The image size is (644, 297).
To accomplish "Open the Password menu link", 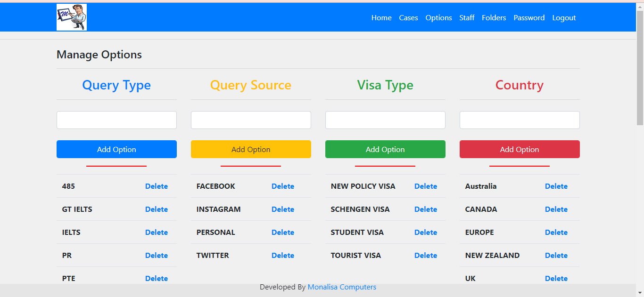I will click(529, 18).
